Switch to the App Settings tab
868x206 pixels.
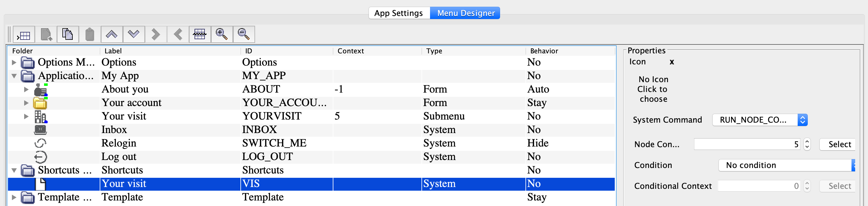pos(399,13)
